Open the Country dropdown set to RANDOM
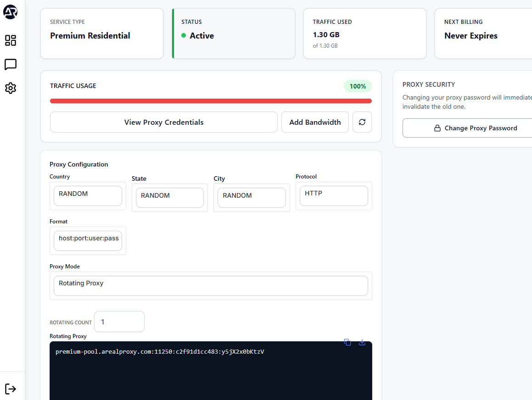The image size is (532, 400). coord(88,195)
